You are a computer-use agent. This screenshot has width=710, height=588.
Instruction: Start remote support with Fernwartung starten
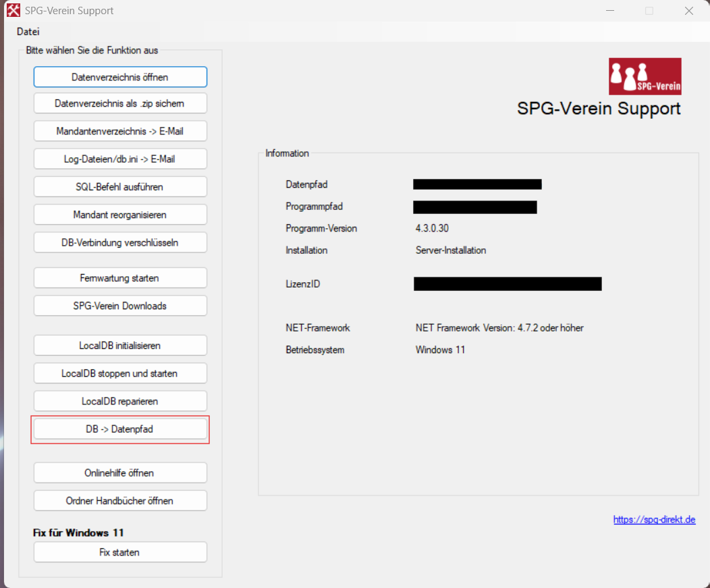click(x=120, y=277)
